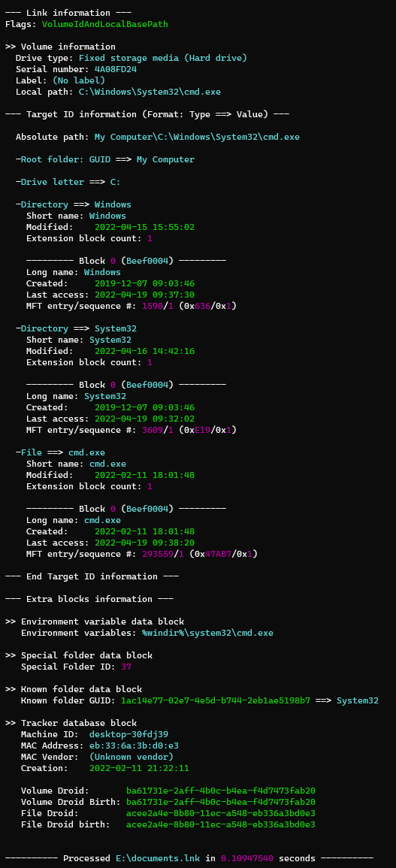Click the File cmd.exe heading
The image size is (396, 868).
pos(60,452)
